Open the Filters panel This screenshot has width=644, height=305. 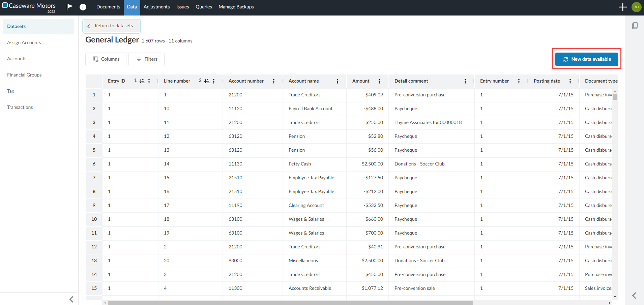(x=147, y=59)
